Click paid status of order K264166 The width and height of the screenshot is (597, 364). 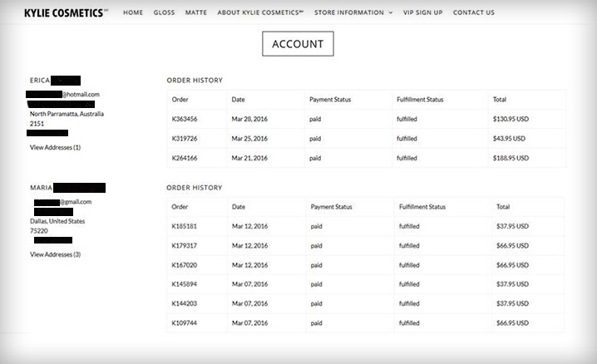click(315, 158)
